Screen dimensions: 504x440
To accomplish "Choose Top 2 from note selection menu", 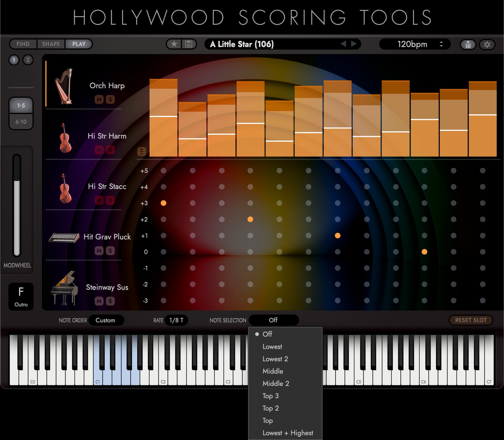I will point(285,408).
